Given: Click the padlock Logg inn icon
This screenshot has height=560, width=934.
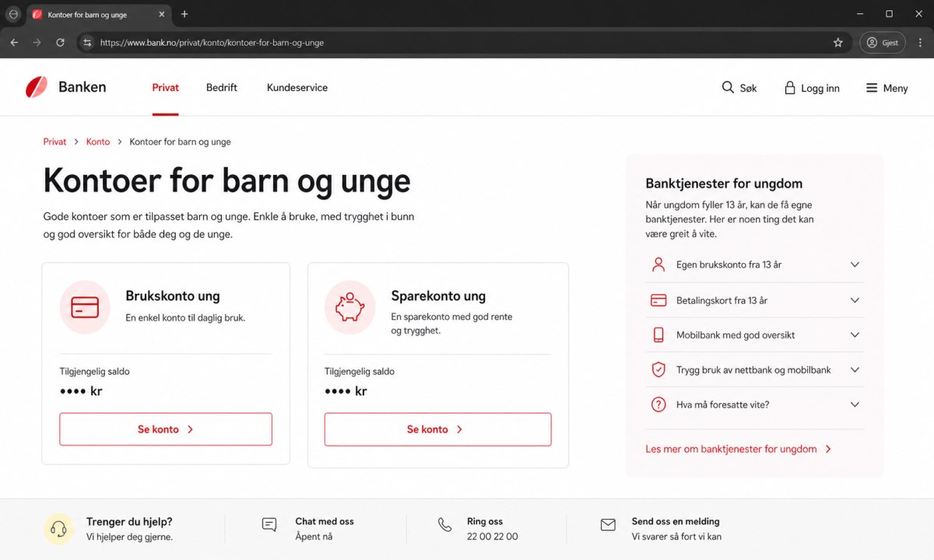Looking at the screenshot, I should click(790, 88).
